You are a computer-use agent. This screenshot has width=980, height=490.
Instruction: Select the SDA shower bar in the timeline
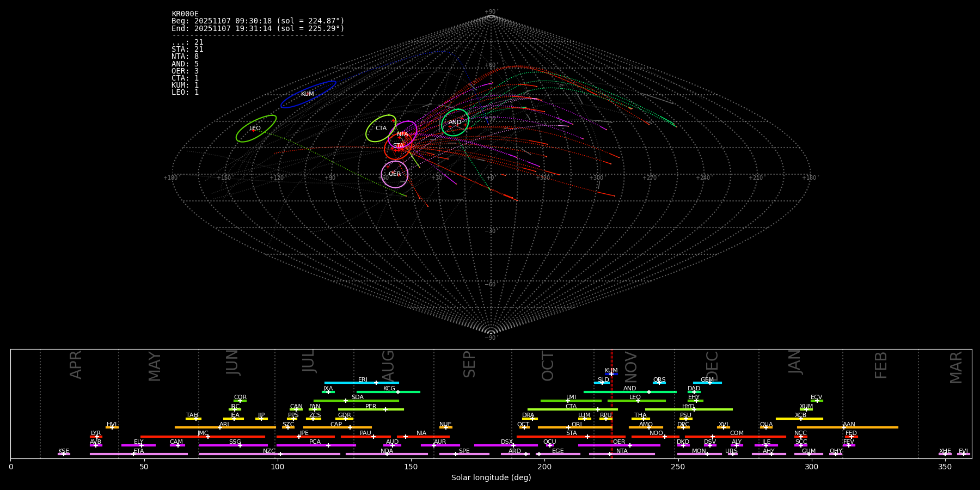tap(356, 401)
